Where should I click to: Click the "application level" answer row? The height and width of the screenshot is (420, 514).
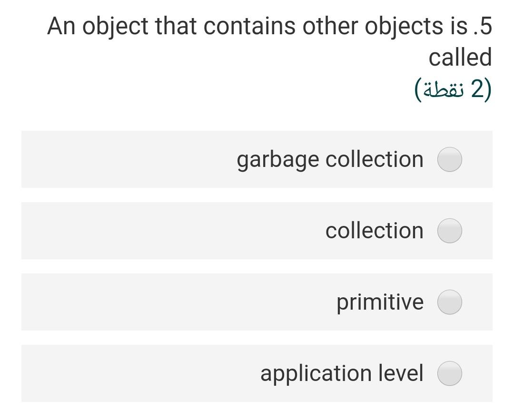click(x=257, y=373)
